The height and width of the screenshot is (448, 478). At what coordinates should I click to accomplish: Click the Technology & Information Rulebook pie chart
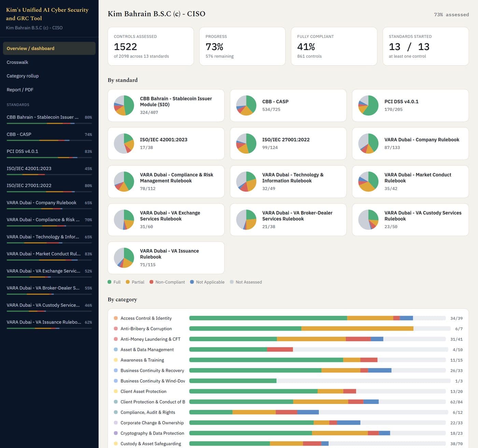pos(246,182)
